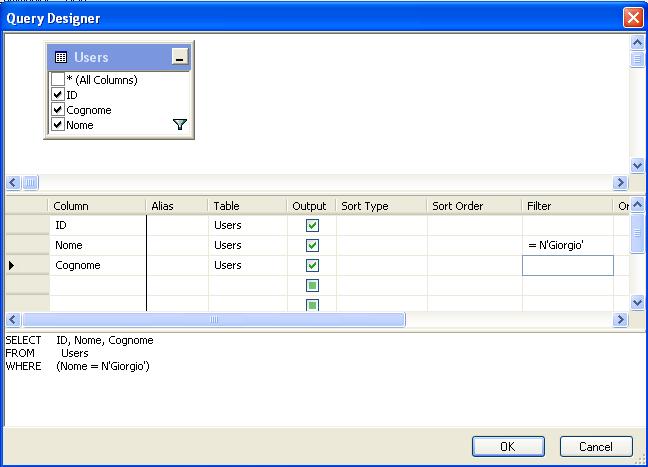This screenshot has height=467, width=648.
Task: Select the row header for the ID row
Action: click(27, 225)
